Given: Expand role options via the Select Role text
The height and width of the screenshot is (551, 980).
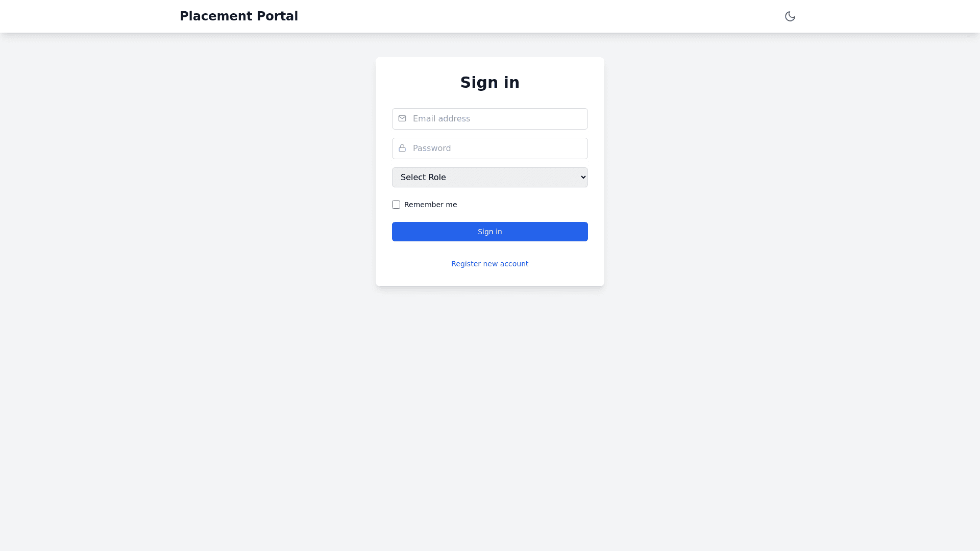Looking at the screenshot, I should click(423, 178).
